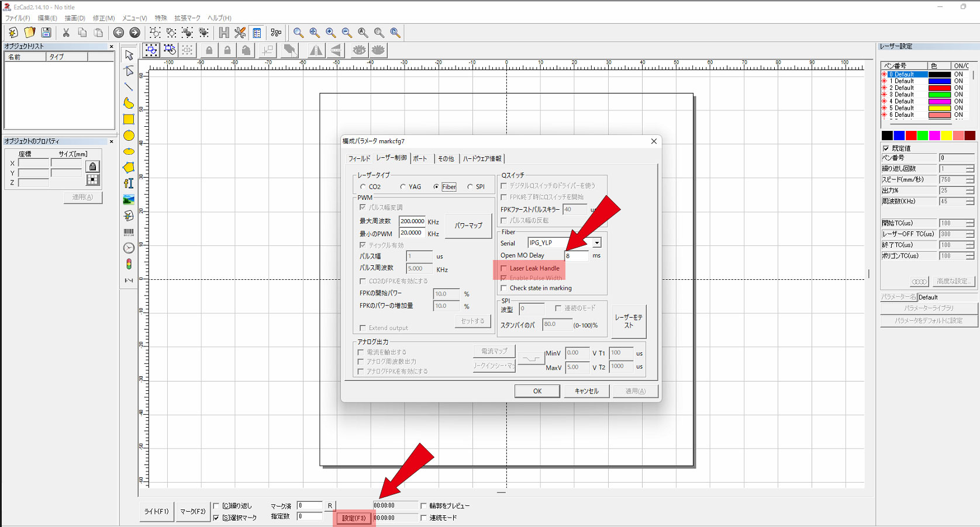
Task: Select the rectangle drawing tool
Action: (129, 119)
